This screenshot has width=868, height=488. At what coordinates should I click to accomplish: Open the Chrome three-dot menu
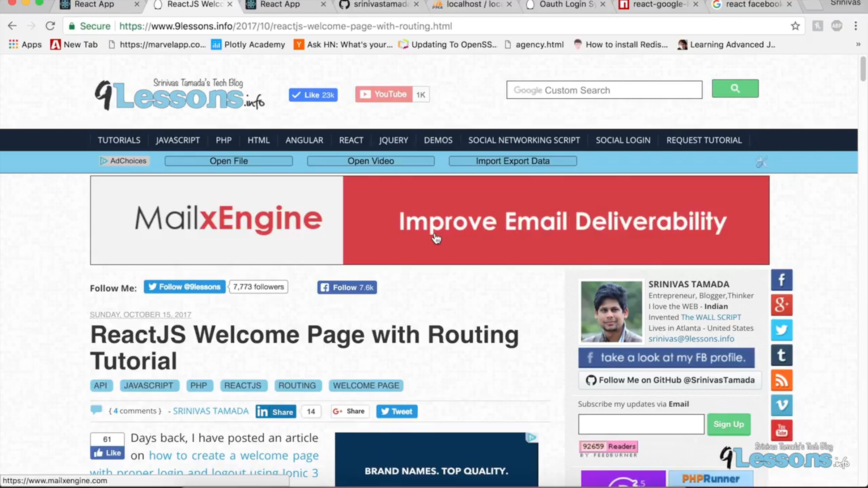[855, 26]
